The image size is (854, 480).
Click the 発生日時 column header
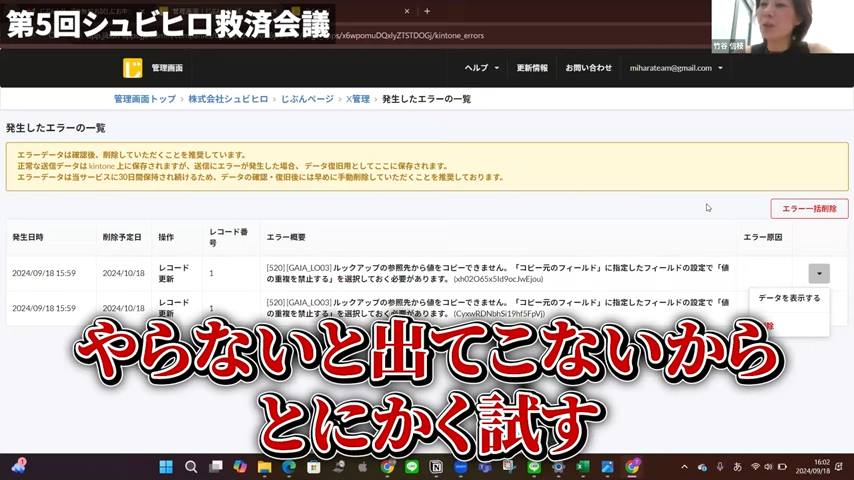point(28,238)
